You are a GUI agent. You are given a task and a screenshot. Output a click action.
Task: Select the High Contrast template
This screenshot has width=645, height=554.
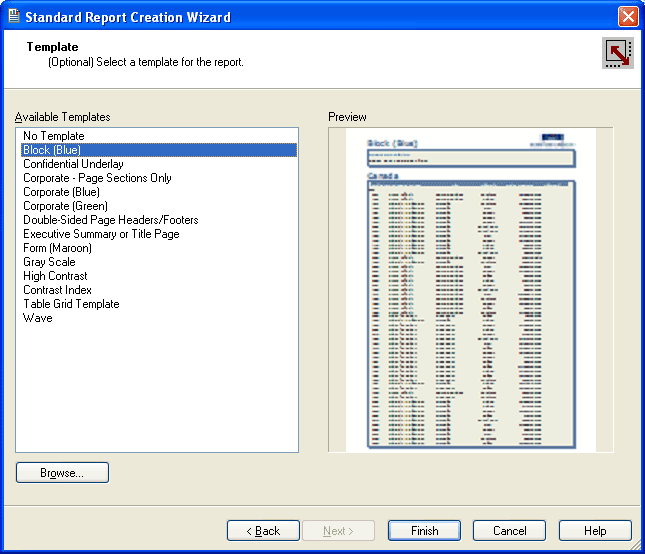tap(55, 276)
